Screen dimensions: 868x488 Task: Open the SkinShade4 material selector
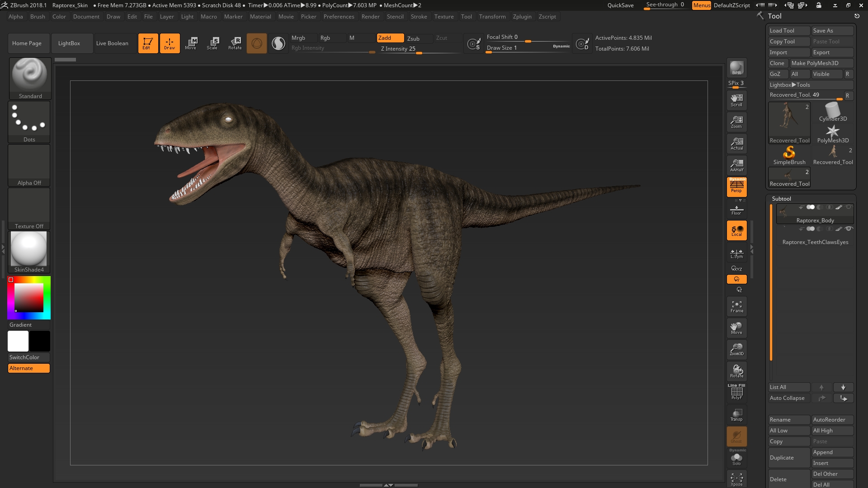point(29,252)
